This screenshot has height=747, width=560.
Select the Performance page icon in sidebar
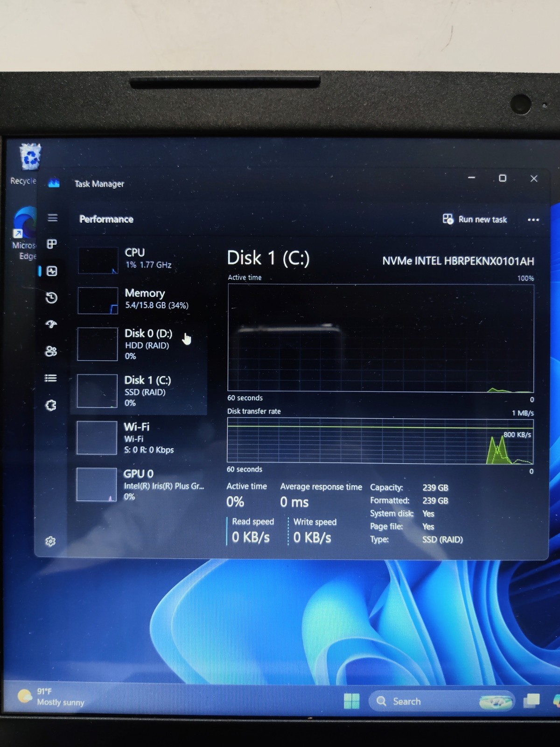point(52,271)
